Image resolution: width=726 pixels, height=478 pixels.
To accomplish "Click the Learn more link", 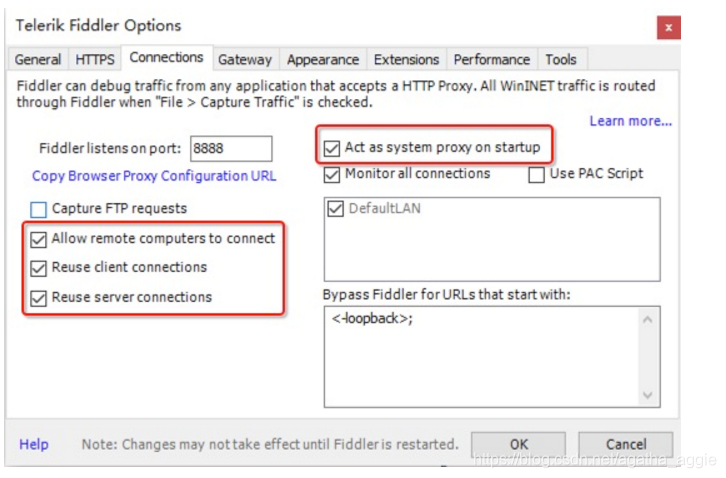I will pyautogui.click(x=630, y=121).
